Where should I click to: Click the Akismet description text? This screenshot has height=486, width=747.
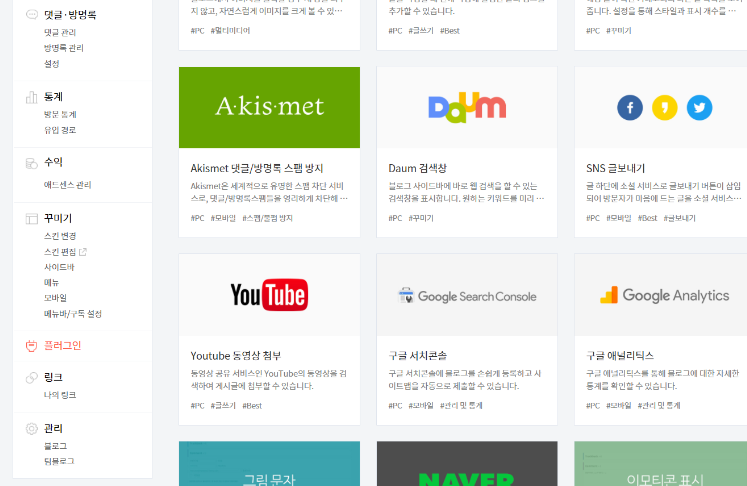tap(269, 192)
